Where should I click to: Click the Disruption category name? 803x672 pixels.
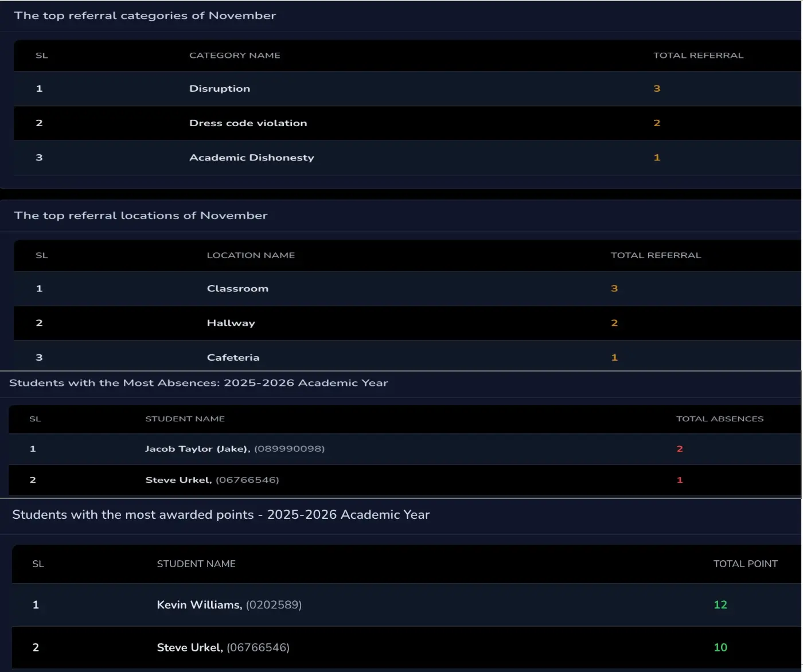(220, 88)
